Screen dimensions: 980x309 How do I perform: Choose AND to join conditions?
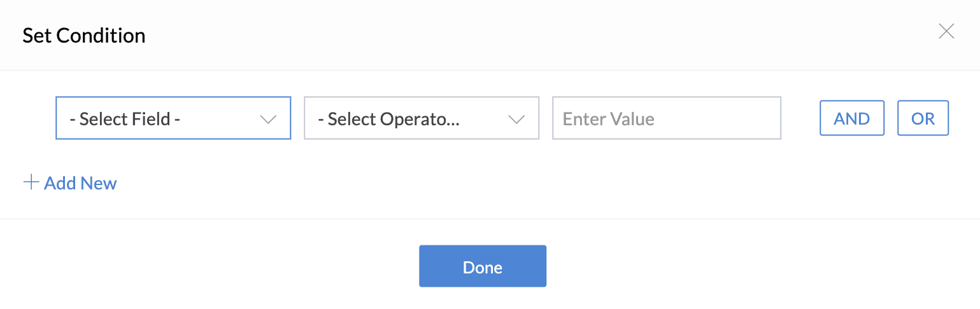click(x=851, y=118)
